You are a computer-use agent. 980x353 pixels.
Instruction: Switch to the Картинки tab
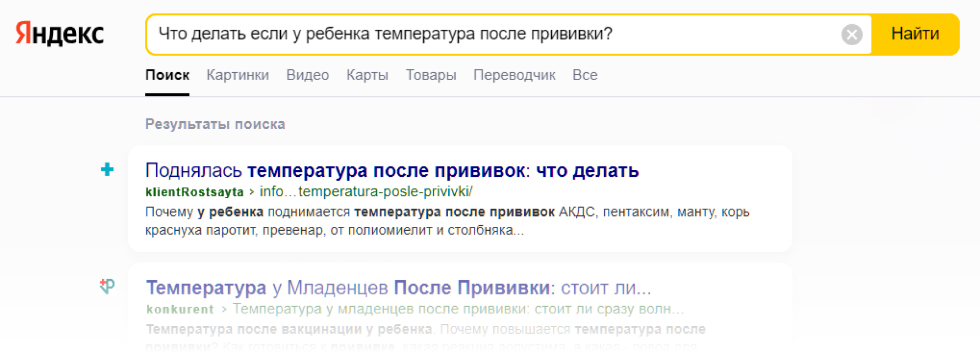coord(237,75)
